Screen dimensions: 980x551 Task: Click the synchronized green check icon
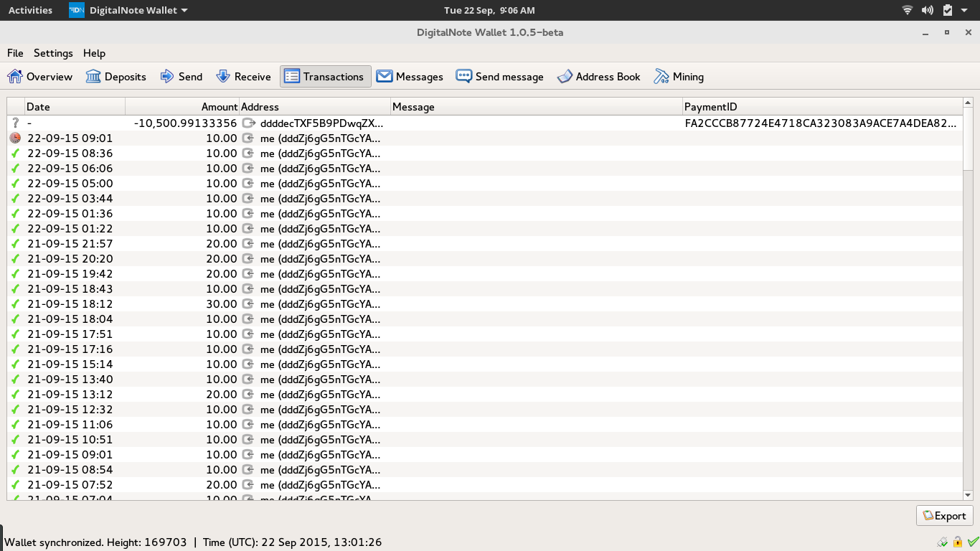pos(973,542)
